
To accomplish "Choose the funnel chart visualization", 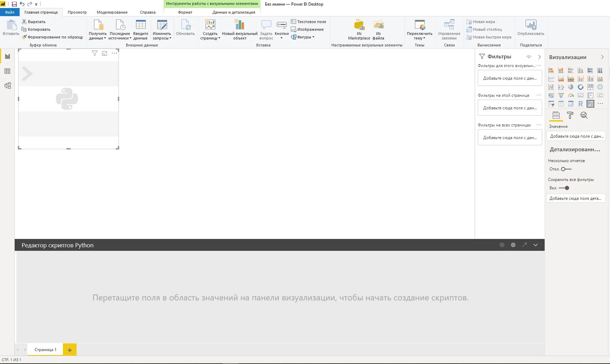I will (x=561, y=95).
